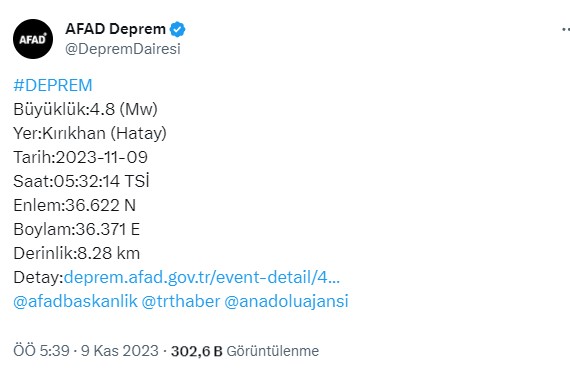Viewport: 570px width, 369px height.
Task: Open the @afadbaskanlik mention
Action: 75,301
